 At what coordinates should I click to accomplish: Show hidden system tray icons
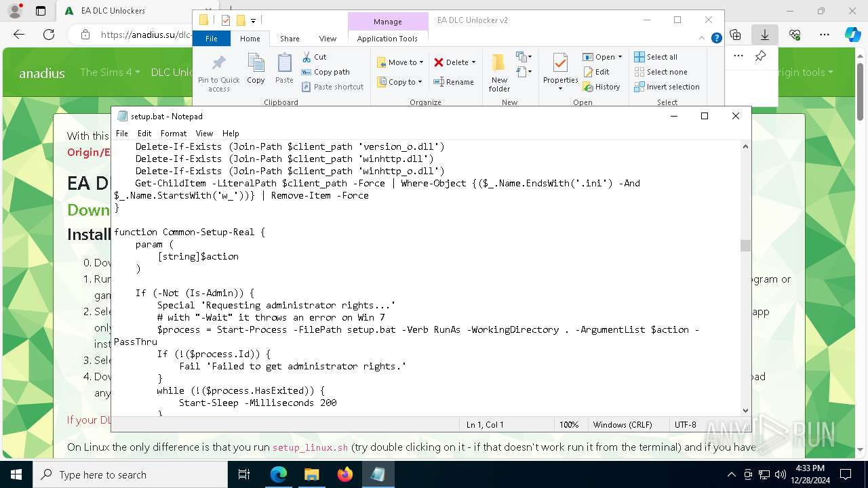pyautogui.click(x=731, y=474)
